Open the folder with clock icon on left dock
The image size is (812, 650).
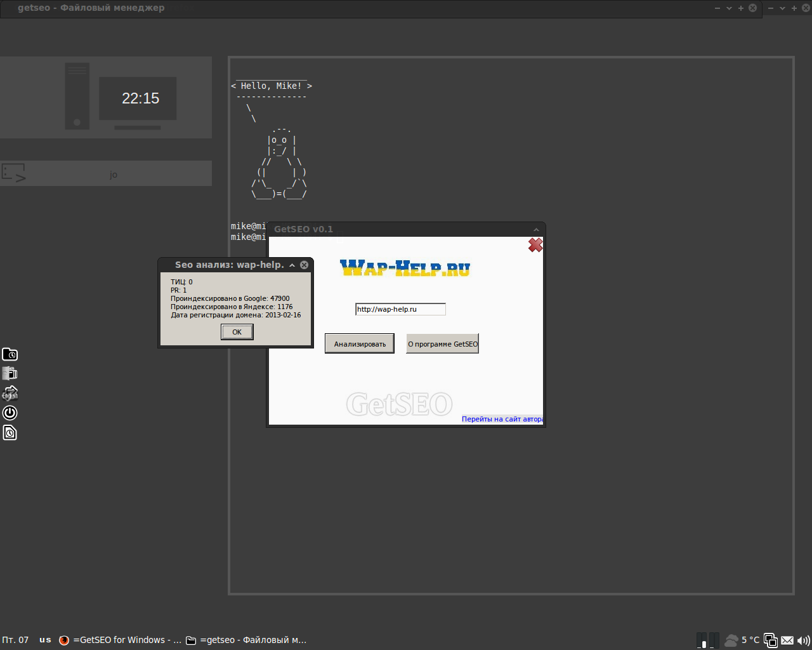pos(10,354)
